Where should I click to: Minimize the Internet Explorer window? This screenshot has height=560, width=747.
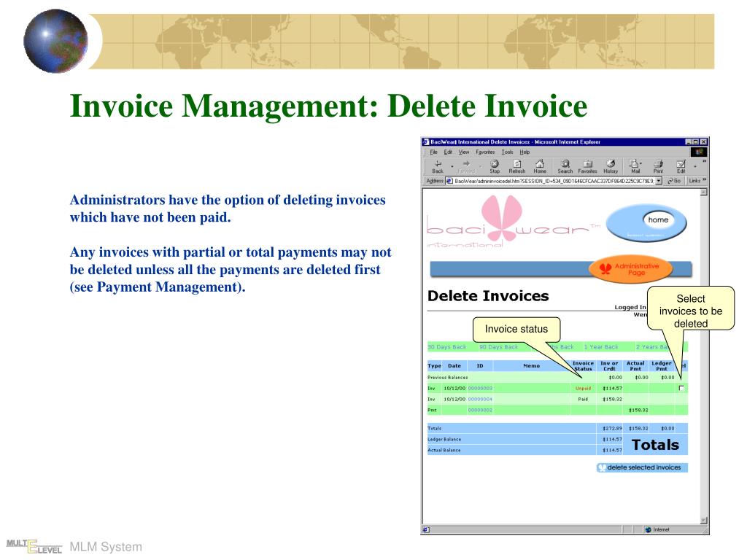[x=688, y=142]
